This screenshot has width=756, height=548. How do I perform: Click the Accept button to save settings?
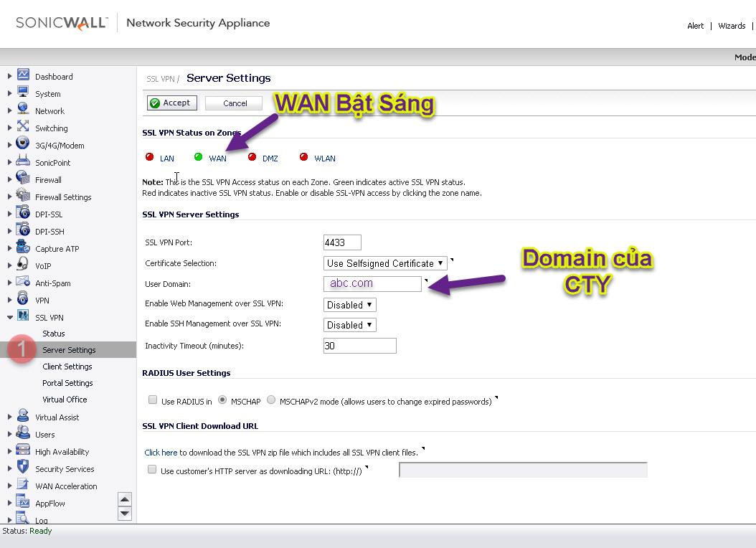click(x=171, y=102)
